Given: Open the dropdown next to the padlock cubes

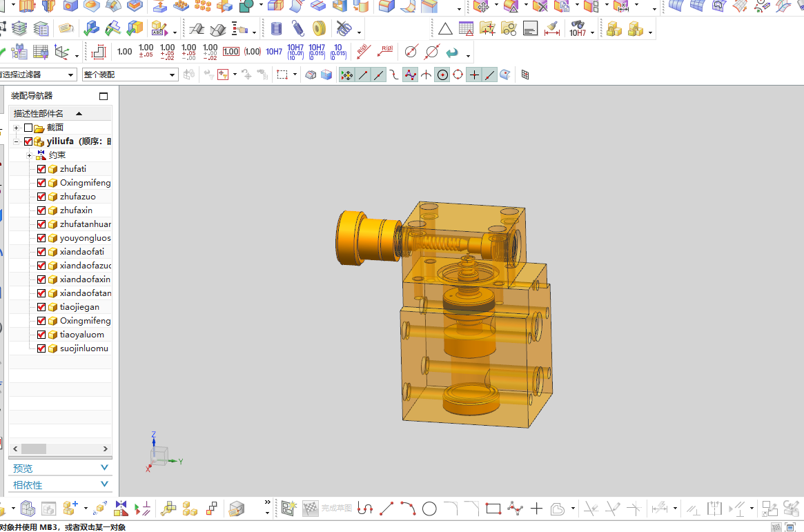Looking at the screenshot, I should pos(650,33).
